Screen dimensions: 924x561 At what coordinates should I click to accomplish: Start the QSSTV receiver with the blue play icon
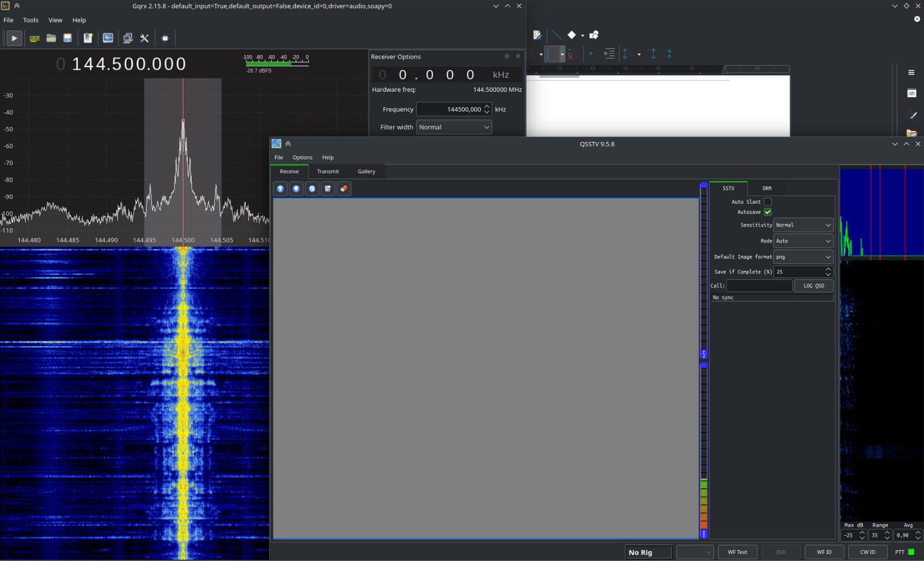coord(280,189)
